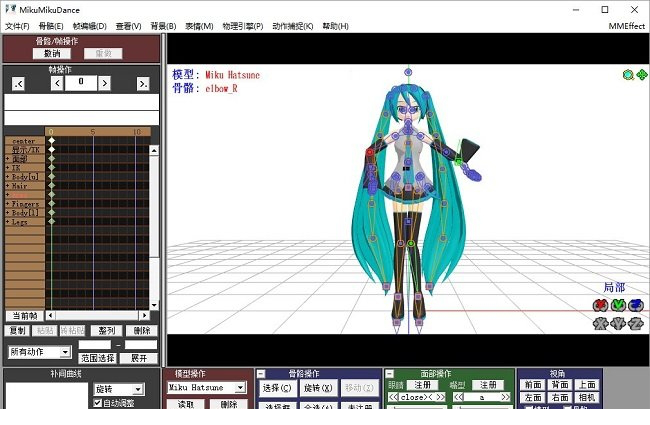650x425 pixels.
Task: Click the 注册 button next to 眼睛
Action: click(x=422, y=385)
